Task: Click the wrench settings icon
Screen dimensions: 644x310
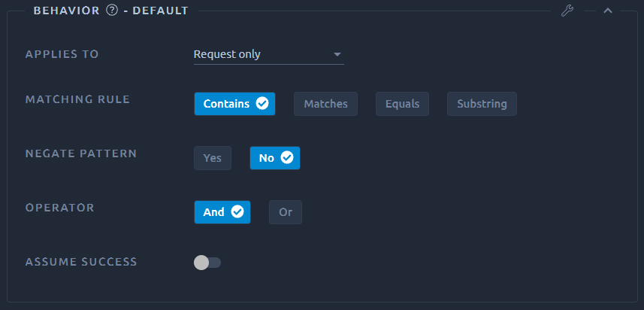Action: click(x=567, y=11)
